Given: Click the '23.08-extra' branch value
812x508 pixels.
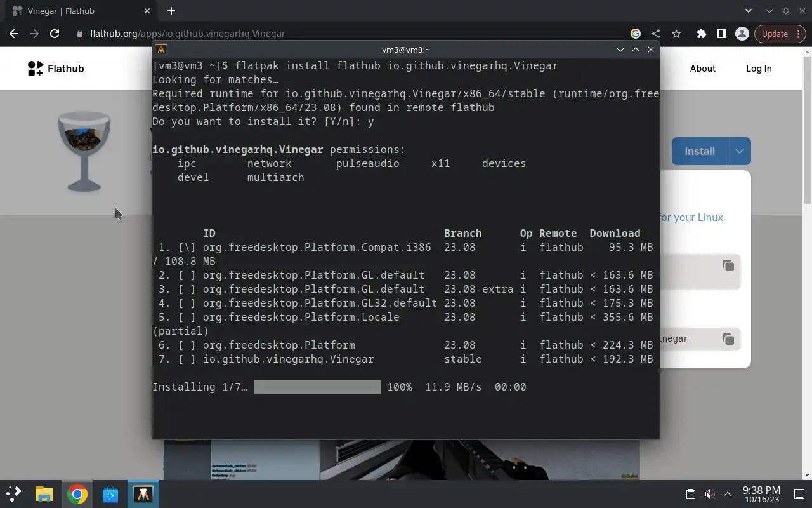Looking at the screenshot, I should [479, 289].
